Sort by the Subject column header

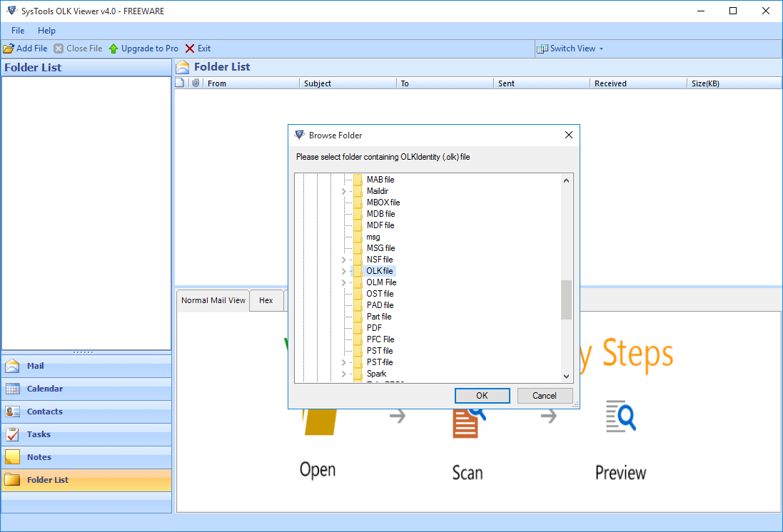[348, 83]
